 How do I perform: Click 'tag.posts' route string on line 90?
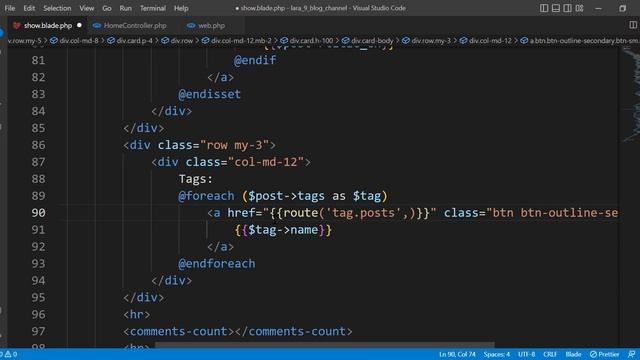point(363,213)
